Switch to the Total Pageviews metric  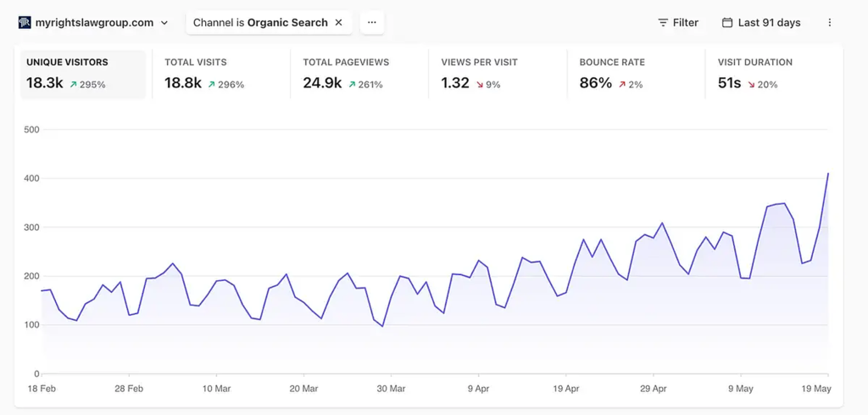[359, 74]
